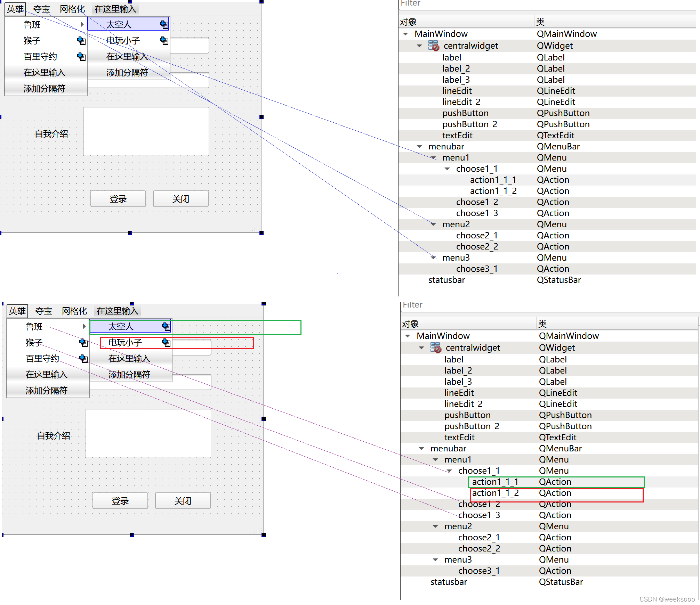The height and width of the screenshot is (605, 700).
Task: Collapse menubar node in upper object tree
Action: click(x=419, y=147)
